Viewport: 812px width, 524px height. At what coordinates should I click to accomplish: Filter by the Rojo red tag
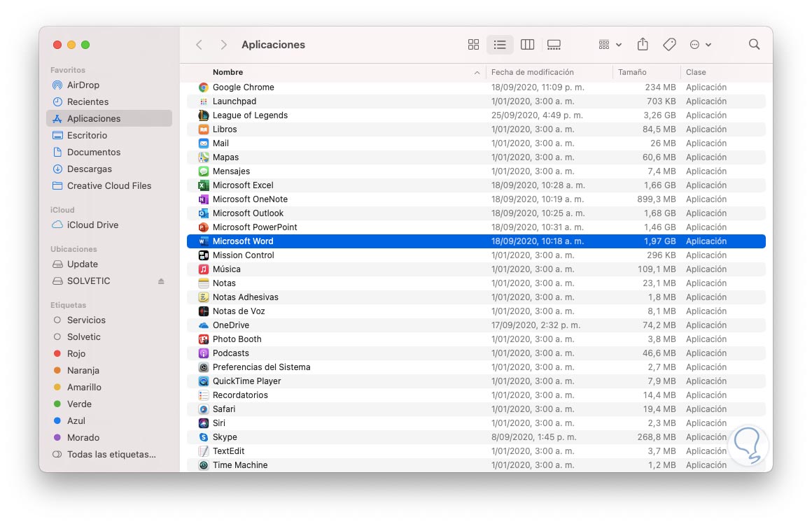click(x=109, y=354)
